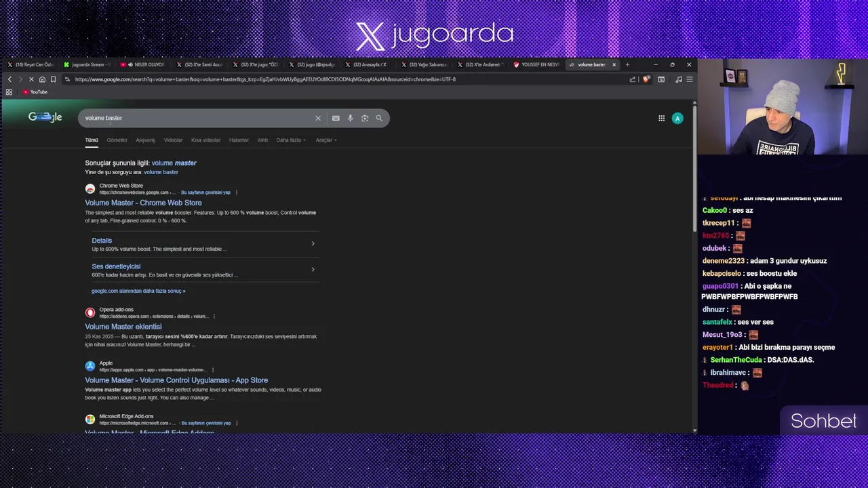Select the Web search filter
The image size is (868, 488).
click(x=262, y=140)
